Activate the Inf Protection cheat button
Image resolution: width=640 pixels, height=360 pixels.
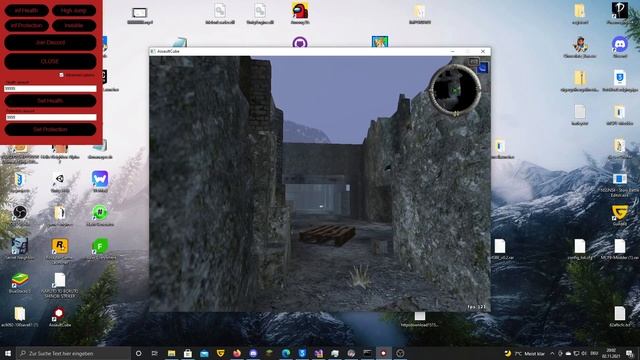(x=27, y=25)
